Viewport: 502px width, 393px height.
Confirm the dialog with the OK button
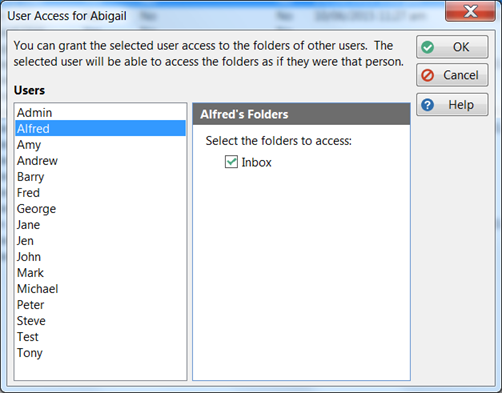click(452, 47)
